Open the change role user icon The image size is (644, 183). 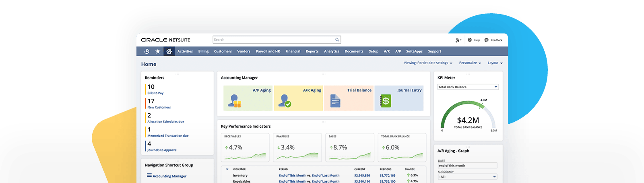[458, 40]
